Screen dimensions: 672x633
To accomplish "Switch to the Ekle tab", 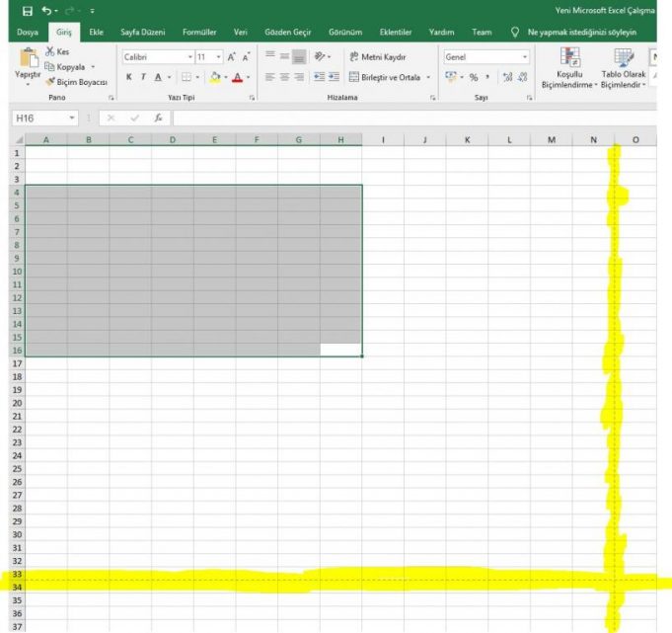I will [96, 33].
